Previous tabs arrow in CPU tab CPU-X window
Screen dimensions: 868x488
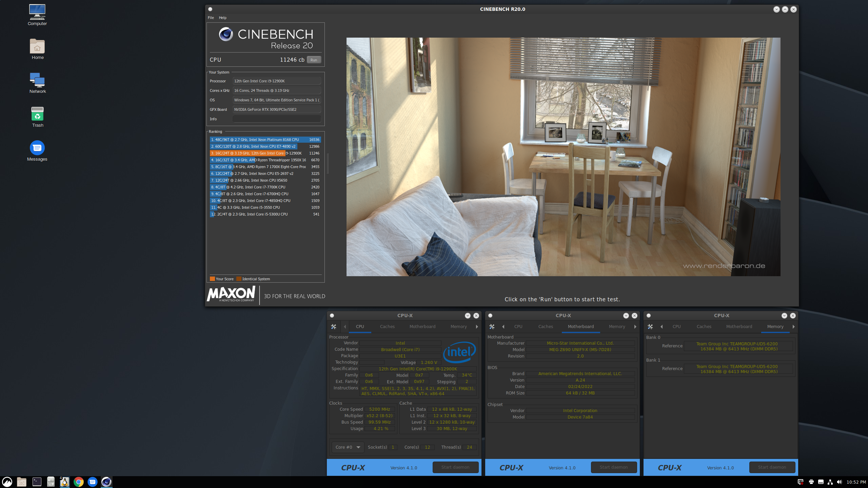[345, 327]
